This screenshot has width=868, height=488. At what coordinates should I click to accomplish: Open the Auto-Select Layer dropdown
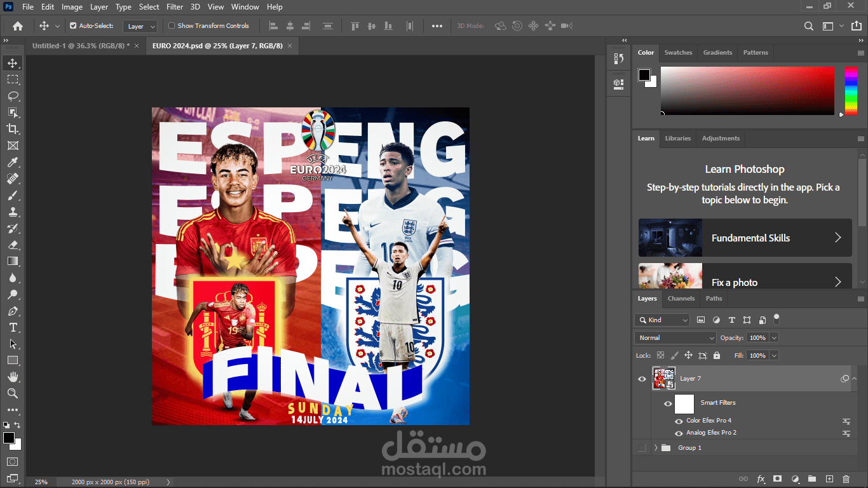pyautogui.click(x=140, y=26)
